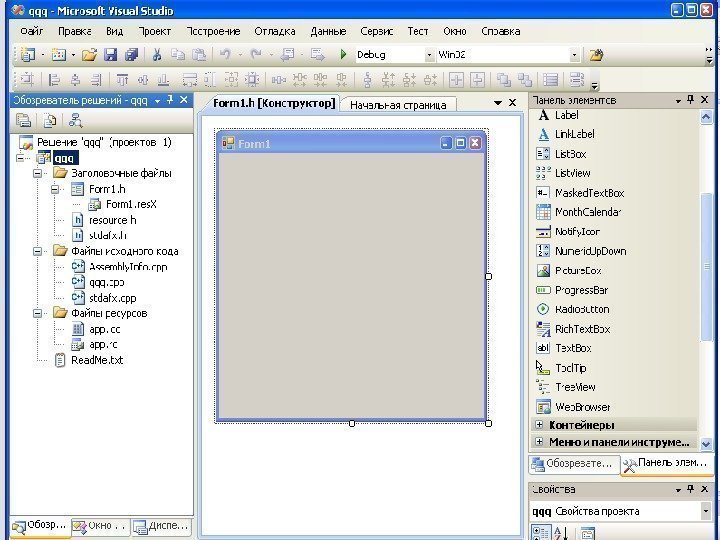The image size is (720, 540).
Task: Close the active document tab with X
Action: click(513, 103)
